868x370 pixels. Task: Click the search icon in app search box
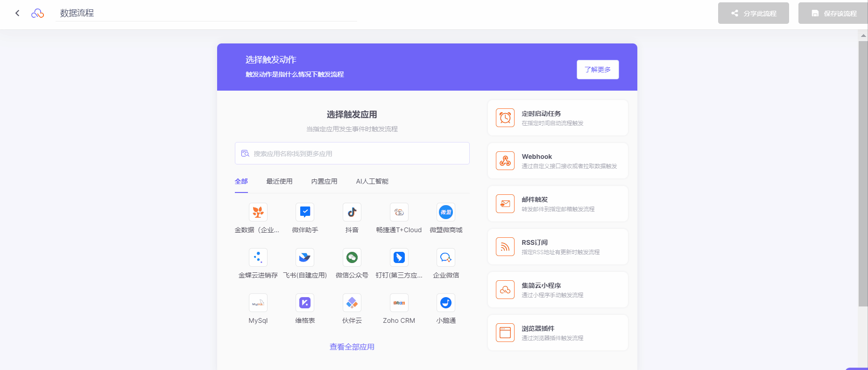(x=245, y=153)
